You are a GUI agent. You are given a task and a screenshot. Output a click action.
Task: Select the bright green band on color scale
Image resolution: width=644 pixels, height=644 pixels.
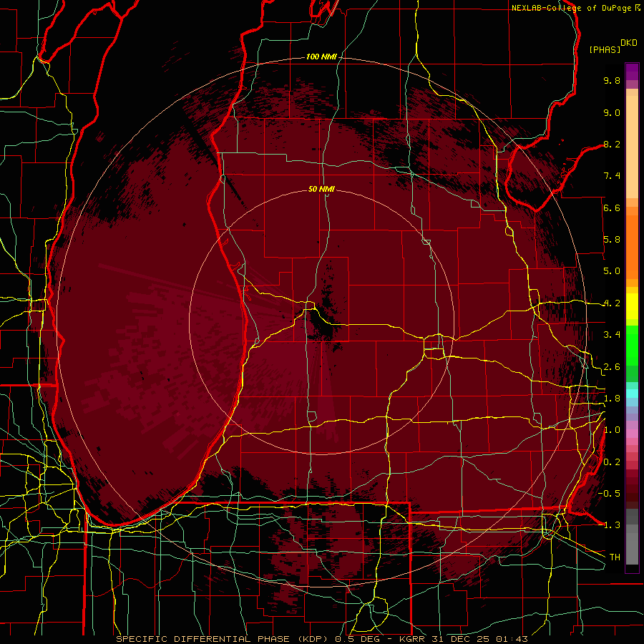pos(632,345)
